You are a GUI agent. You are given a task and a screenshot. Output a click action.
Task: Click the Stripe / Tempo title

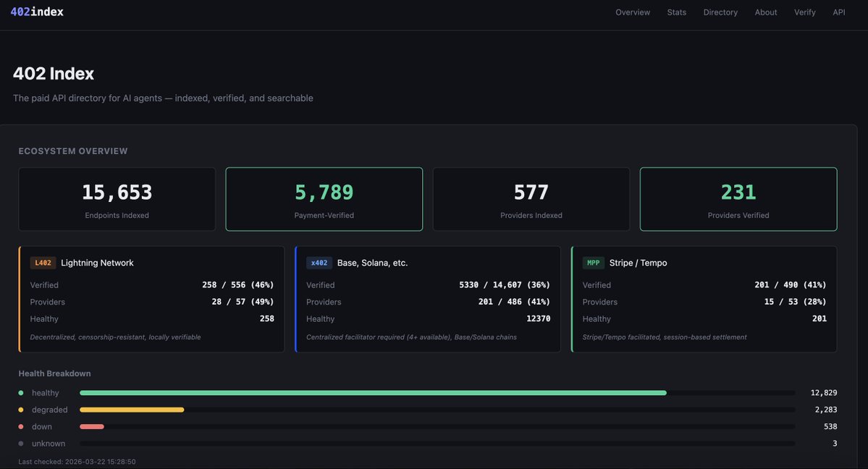(638, 263)
